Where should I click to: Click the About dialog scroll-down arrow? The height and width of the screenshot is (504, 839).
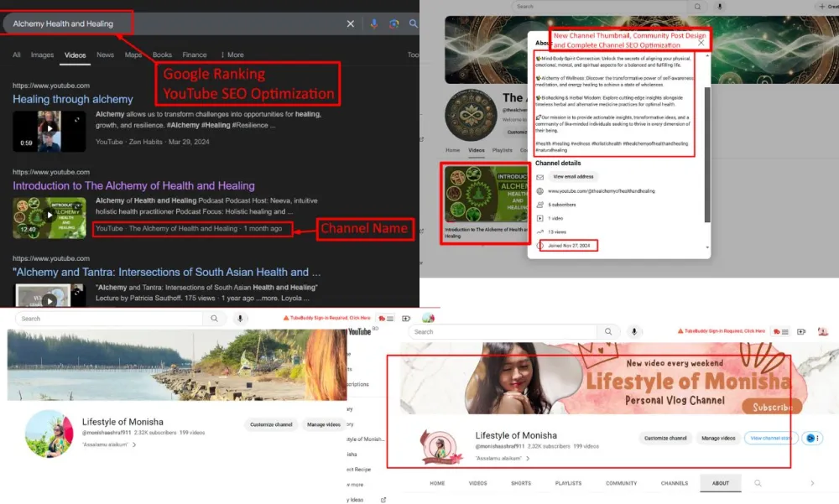[x=707, y=247]
